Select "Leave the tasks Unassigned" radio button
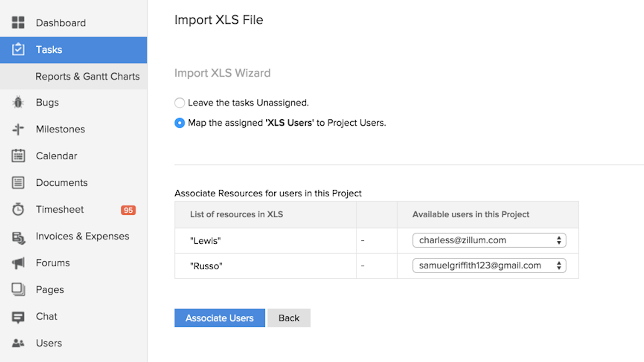 (179, 103)
